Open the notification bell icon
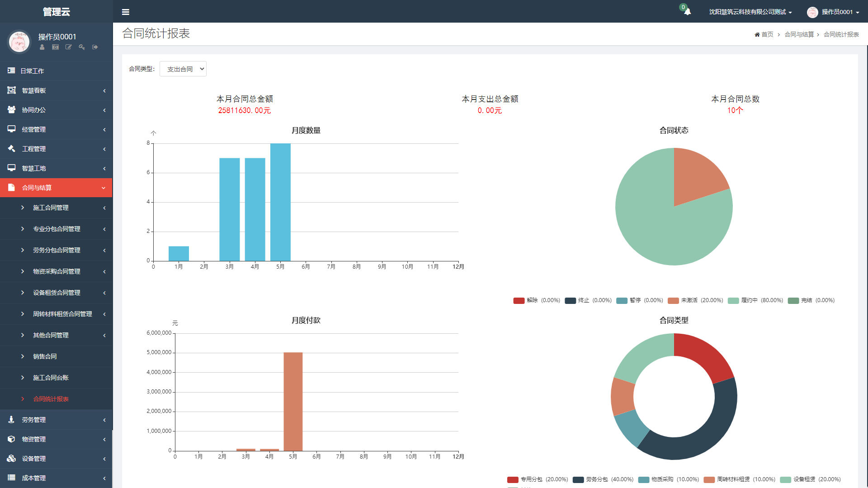 coord(687,12)
